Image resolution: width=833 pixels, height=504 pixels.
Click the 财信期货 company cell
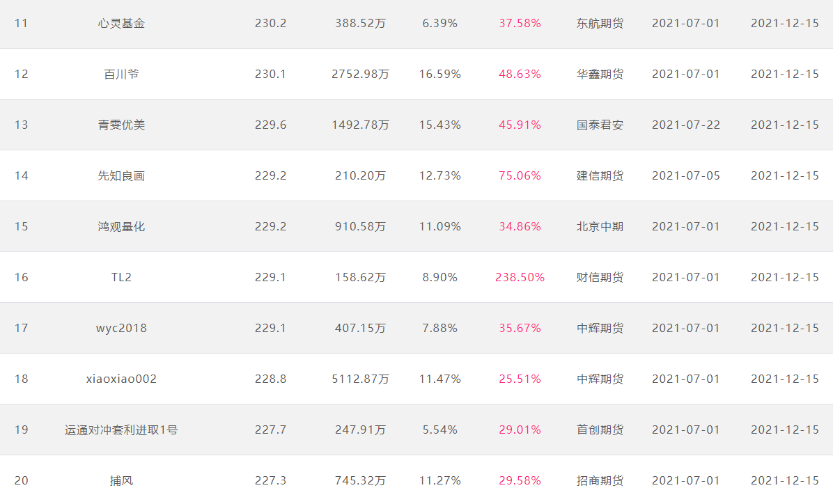coord(600,277)
